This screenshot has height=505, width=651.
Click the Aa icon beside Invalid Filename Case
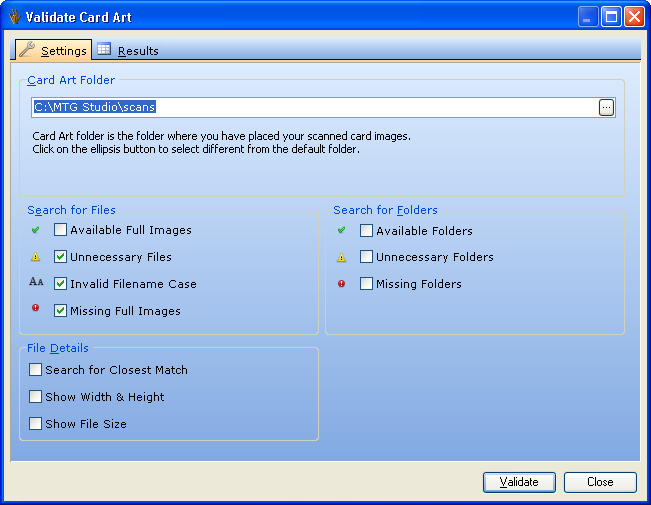pos(36,282)
